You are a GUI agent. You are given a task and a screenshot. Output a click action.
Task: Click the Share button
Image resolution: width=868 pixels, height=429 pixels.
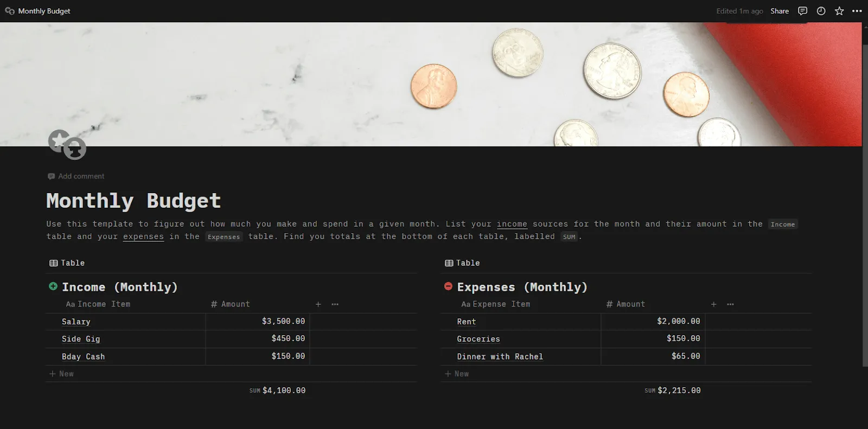[x=780, y=11]
